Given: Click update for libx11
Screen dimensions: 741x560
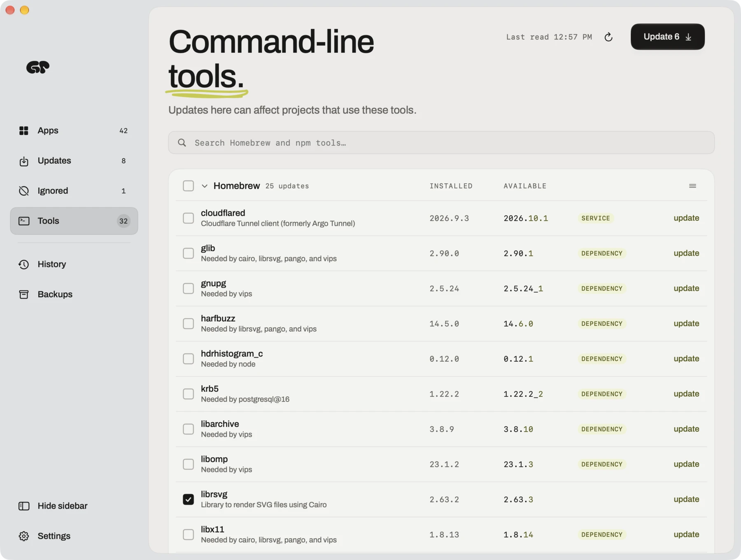Looking at the screenshot, I should pyautogui.click(x=686, y=534).
